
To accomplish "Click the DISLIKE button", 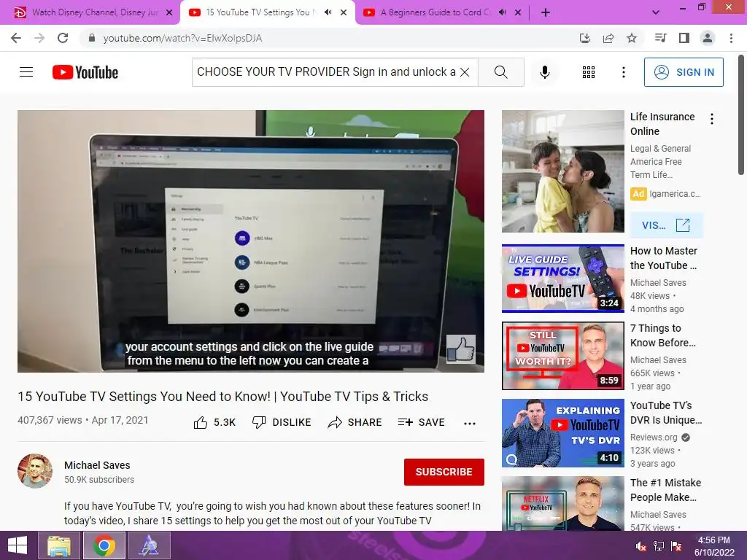I will (x=282, y=422).
